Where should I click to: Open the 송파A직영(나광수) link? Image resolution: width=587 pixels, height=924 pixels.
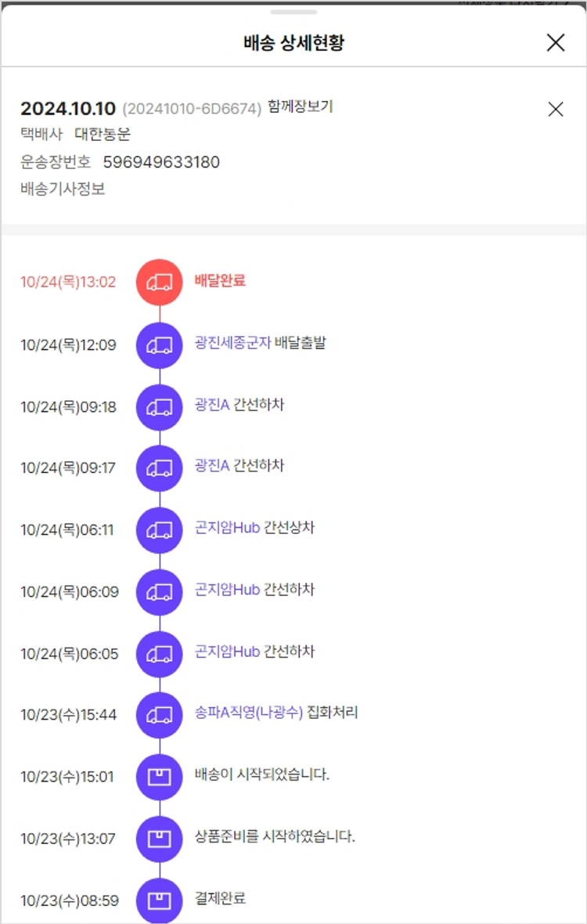coord(248,713)
